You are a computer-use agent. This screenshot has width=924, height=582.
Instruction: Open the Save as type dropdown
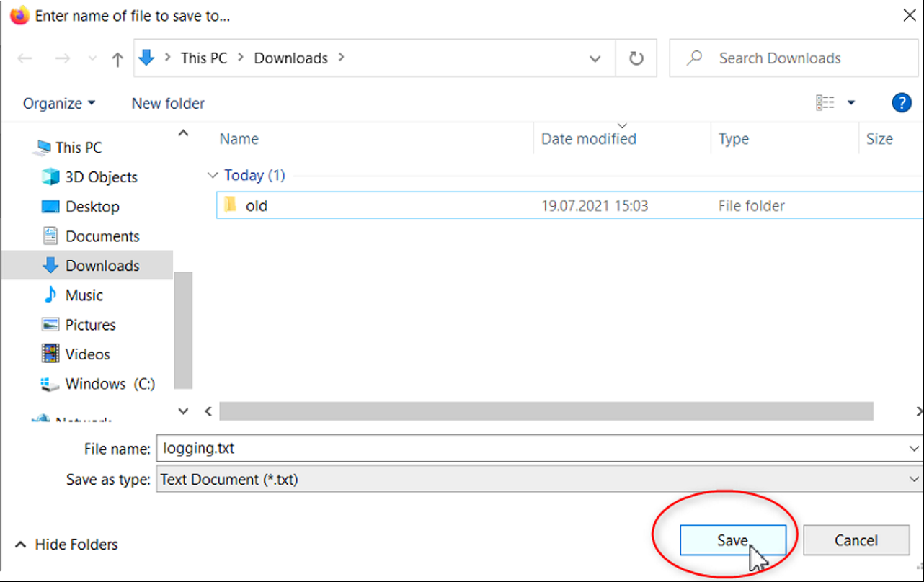[x=539, y=479]
